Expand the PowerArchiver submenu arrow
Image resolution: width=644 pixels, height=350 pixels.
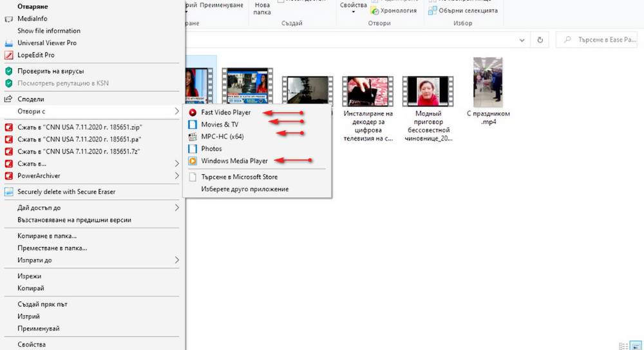176,175
